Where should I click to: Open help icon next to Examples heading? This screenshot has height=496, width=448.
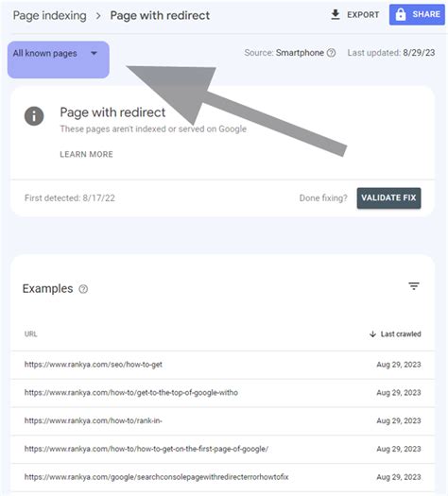tap(83, 289)
